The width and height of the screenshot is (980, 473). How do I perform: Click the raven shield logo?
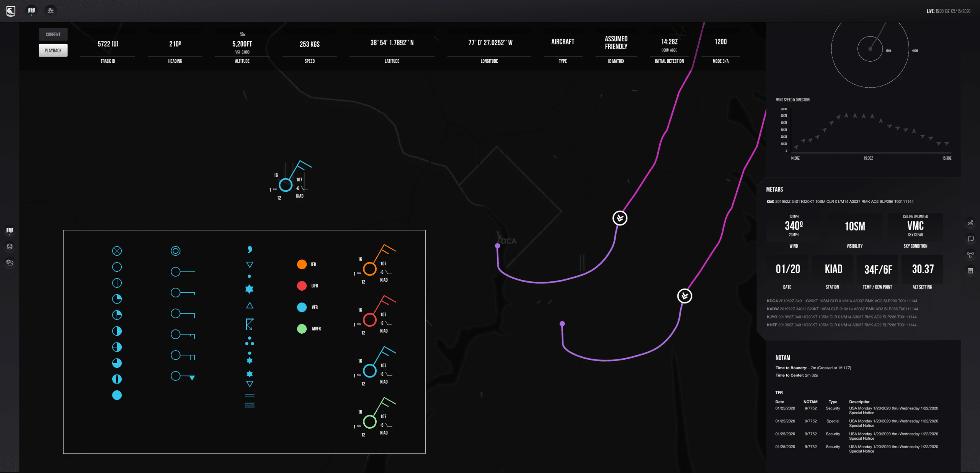(x=11, y=11)
